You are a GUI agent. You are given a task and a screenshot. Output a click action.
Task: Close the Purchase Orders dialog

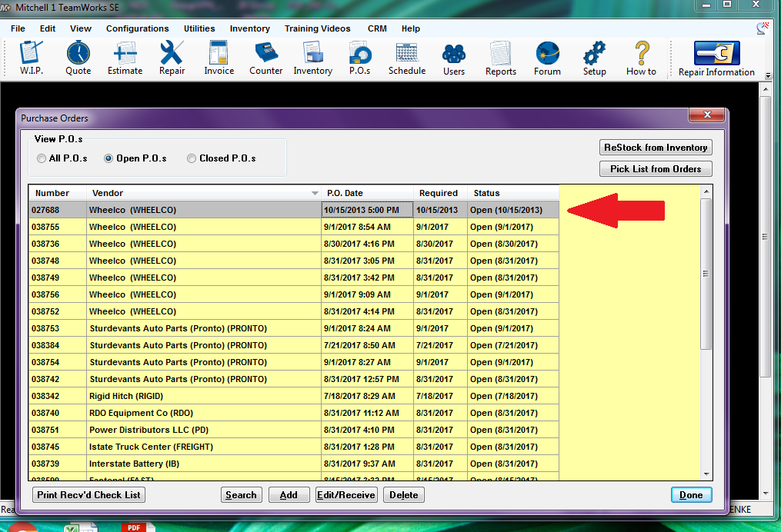pos(707,115)
